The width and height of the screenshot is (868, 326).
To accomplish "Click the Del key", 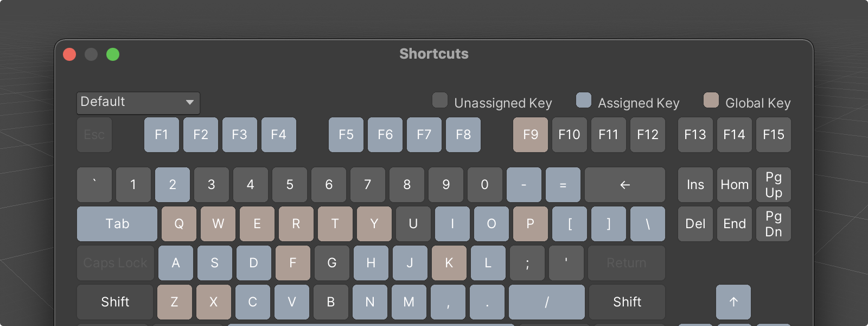I will [x=695, y=224].
